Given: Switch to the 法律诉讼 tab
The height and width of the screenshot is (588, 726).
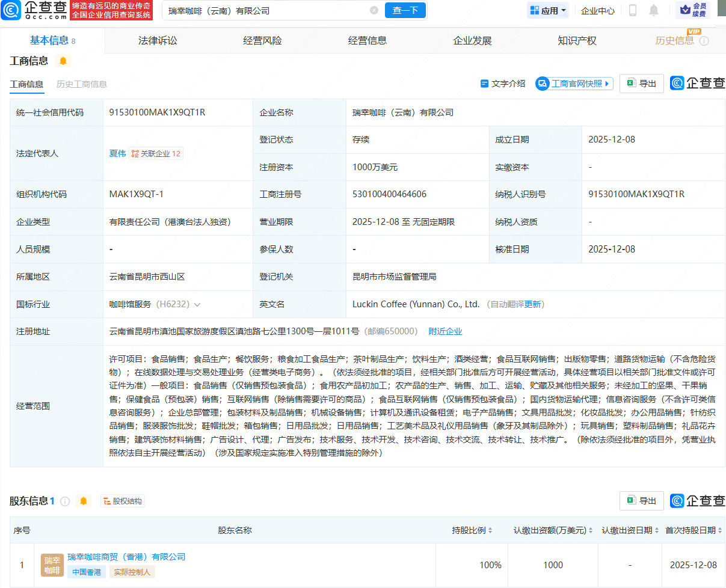Looking at the screenshot, I should coord(158,41).
